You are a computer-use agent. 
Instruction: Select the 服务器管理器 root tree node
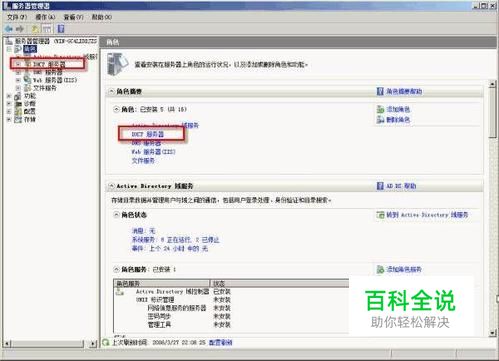pos(56,41)
